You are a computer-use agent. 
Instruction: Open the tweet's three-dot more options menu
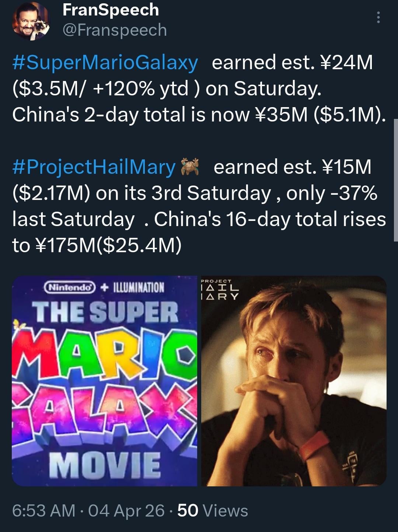[378, 17]
